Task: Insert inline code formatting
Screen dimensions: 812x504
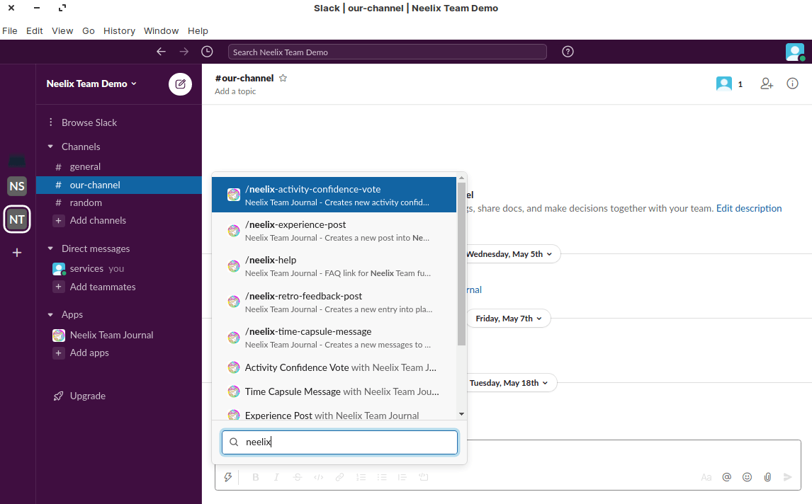Action: tap(318, 477)
